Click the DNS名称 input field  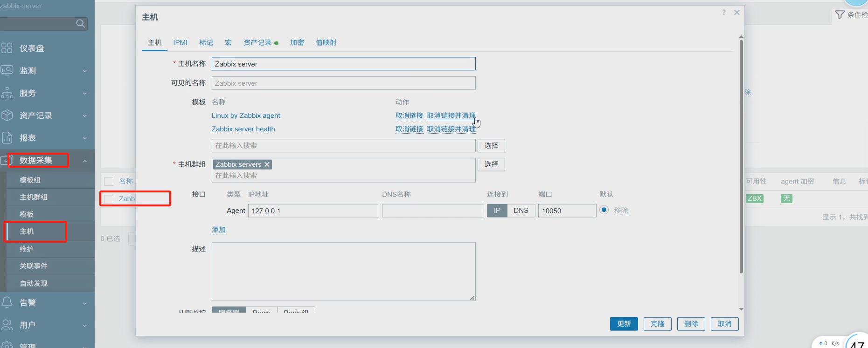point(433,211)
